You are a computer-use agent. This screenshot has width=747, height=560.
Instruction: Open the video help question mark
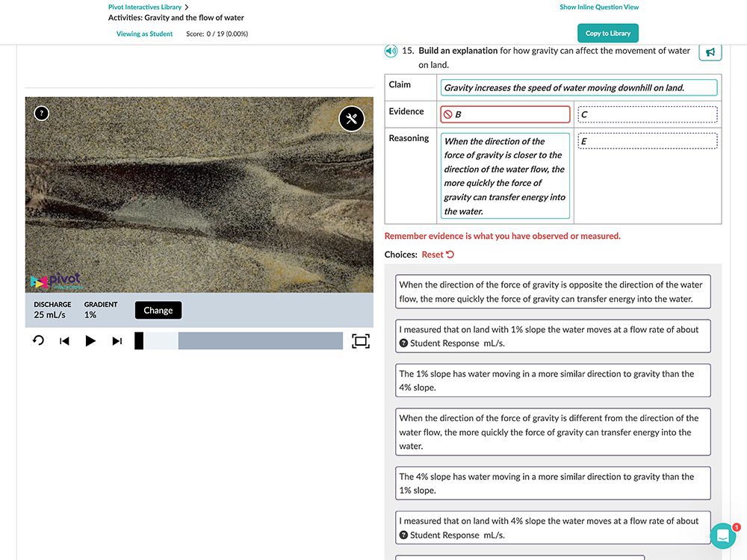coord(42,113)
